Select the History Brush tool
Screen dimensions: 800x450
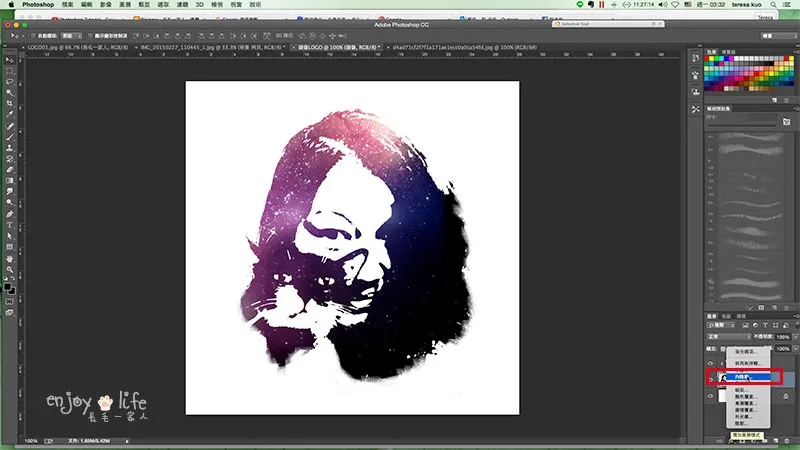pyautogui.click(x=10, y=159)
